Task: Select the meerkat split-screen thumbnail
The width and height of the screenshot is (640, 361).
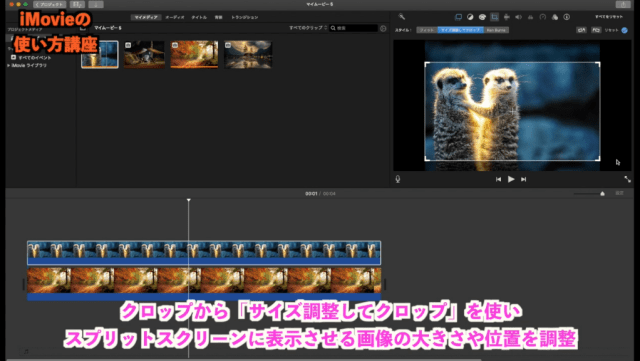Action: [100, 54]
